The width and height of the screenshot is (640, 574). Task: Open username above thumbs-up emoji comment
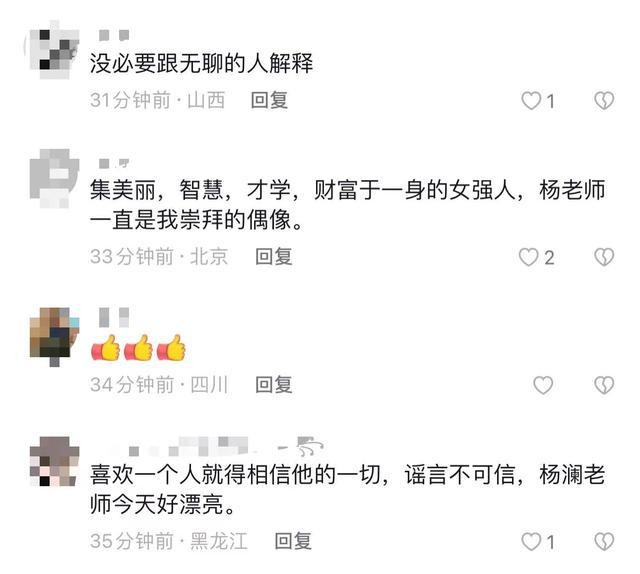tap(114, 318)
